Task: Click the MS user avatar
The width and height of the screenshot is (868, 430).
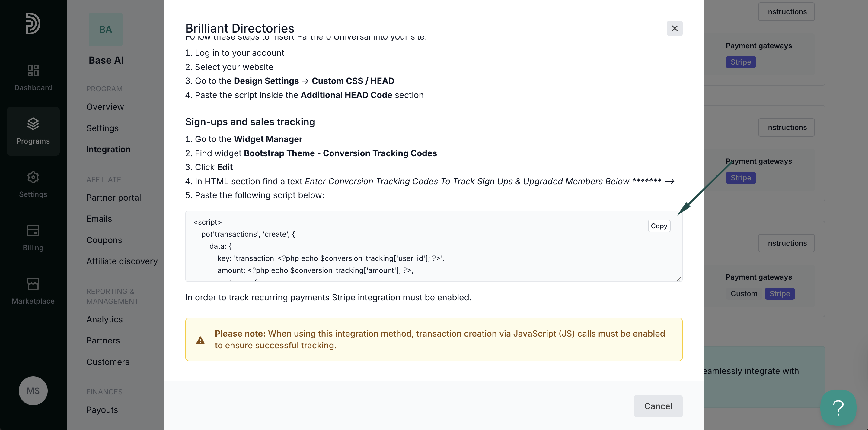Action: click(33, 390)
